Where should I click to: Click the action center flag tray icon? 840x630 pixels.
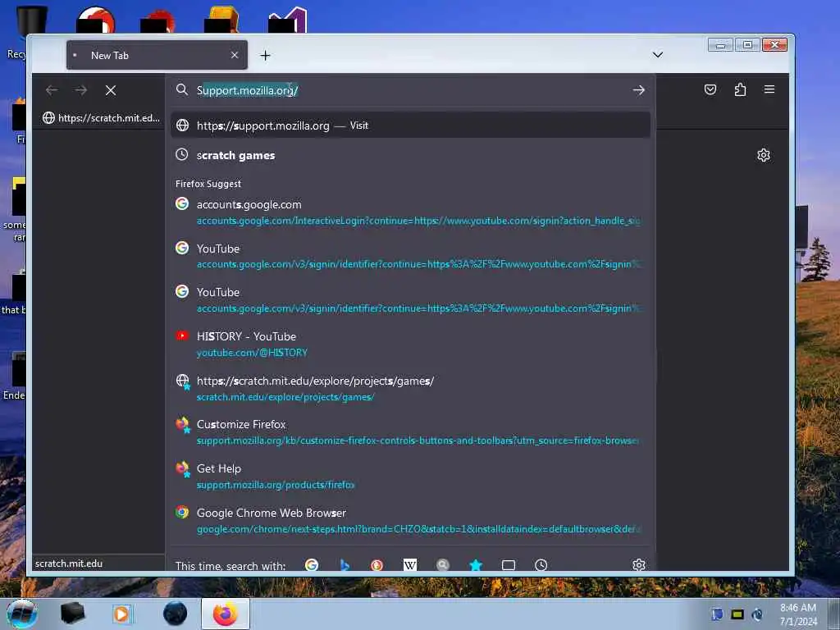pyautogui.click(x=717, y=614)
